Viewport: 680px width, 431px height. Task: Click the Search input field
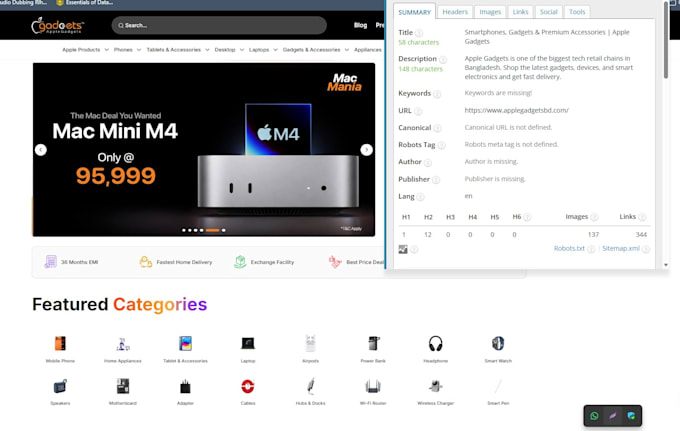219,25
